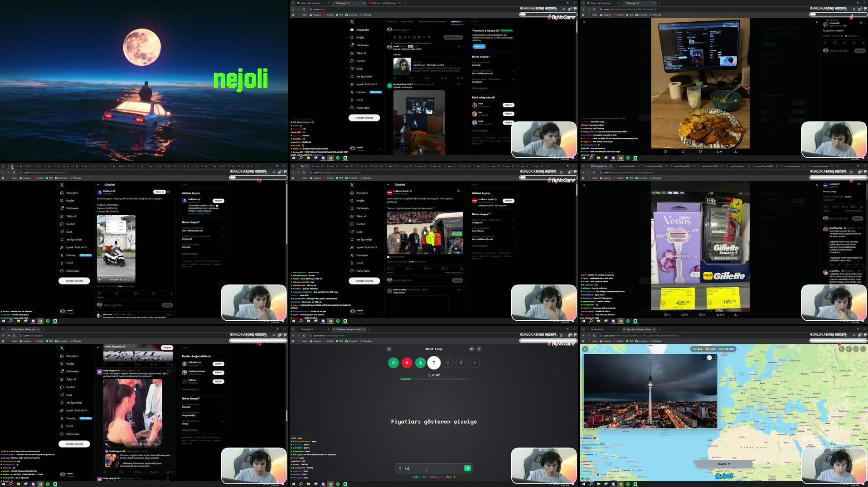Open the KICK bookmark in the X home browser

point(339,15)
